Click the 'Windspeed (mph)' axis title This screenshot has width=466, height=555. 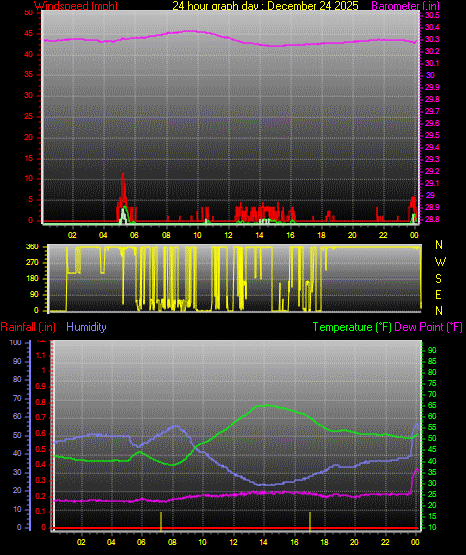pos(76,6)
